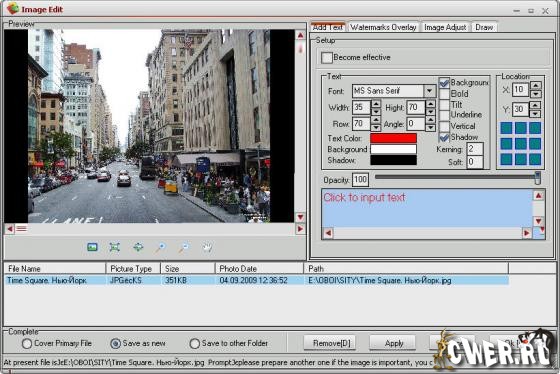Open the Font dropdown list
This screenshot has width=560, height=374.
tap(430, 91)
